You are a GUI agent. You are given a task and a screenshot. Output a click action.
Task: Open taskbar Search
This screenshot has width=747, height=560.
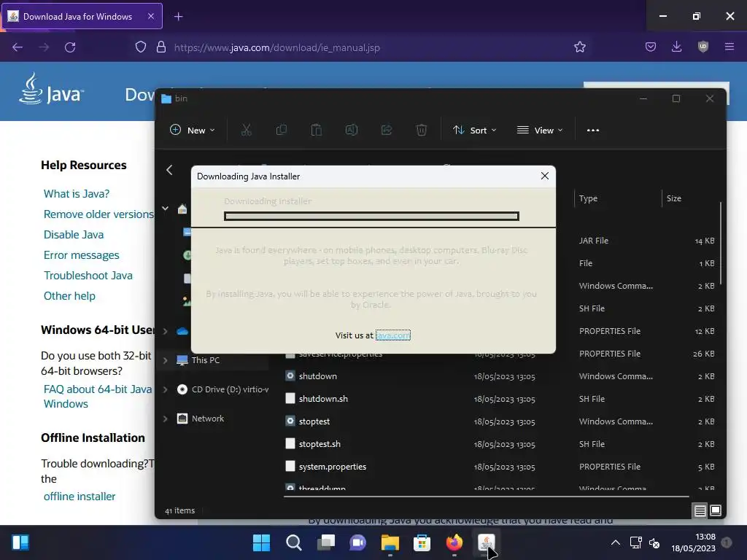pyautogui.click(x=293, y=542)
